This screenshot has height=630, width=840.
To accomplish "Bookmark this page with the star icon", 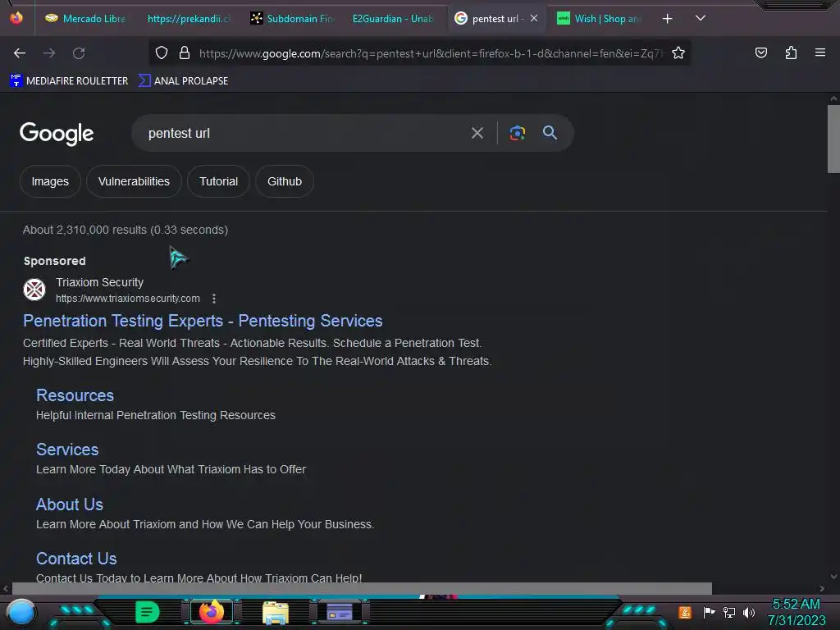I will coord(678,52).
